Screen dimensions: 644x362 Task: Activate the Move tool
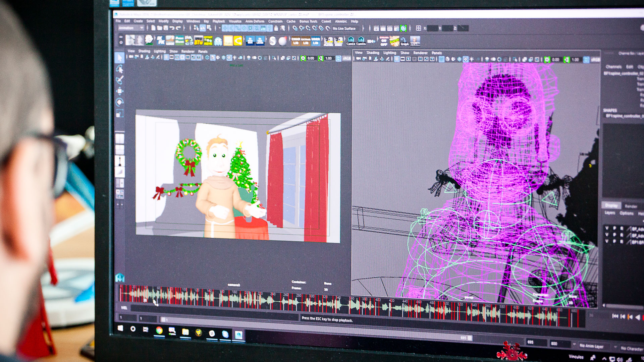pos(119,91)
